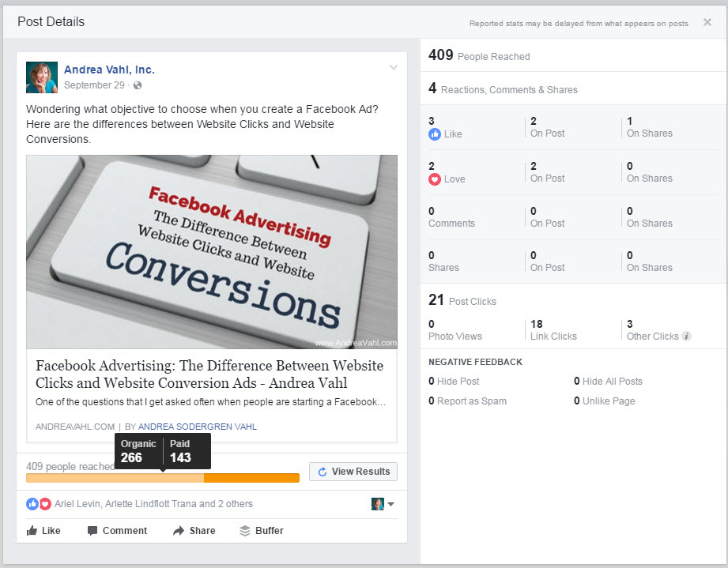Click the public globe privacy icon
The width and height of the screenshot is (728, 568).
[138, 85]
